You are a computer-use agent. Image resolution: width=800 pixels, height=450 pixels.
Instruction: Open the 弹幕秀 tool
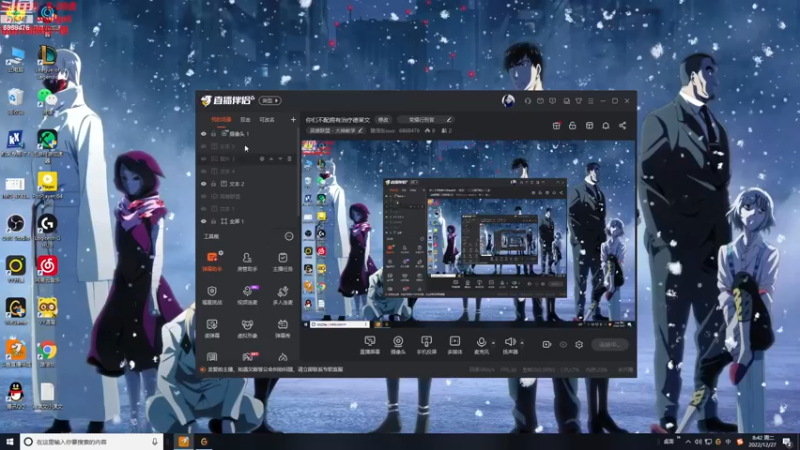(283, 329)
